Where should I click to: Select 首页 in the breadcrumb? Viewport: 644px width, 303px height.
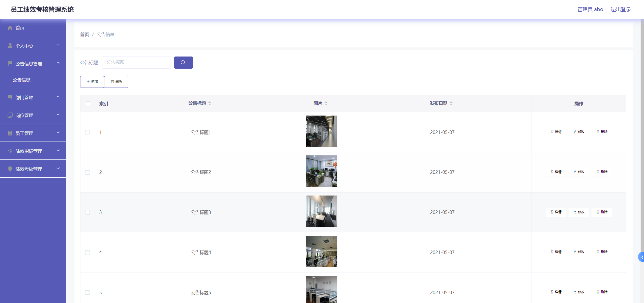(x=84, y=34)
